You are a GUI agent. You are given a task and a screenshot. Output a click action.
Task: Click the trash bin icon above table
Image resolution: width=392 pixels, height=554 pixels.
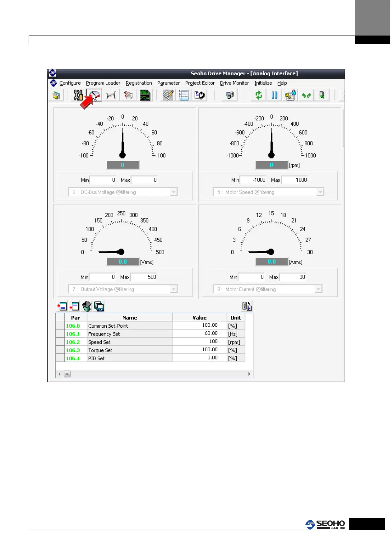tap(87, 306)
